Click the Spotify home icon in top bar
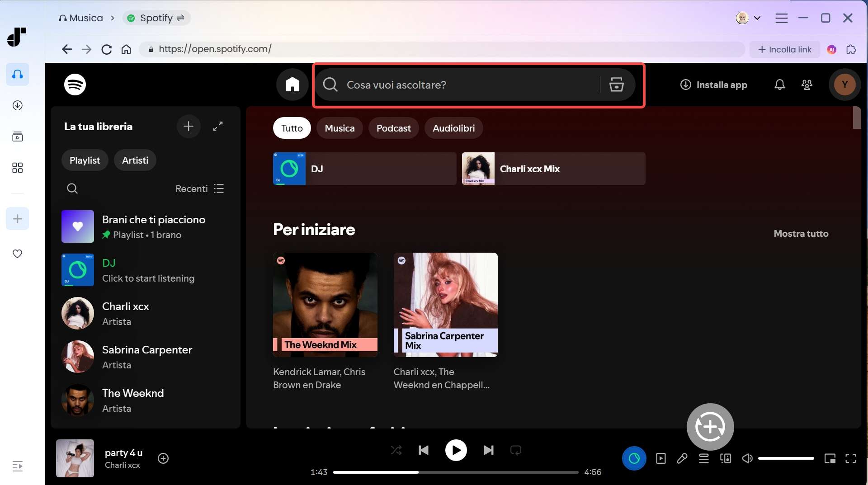 292,85
